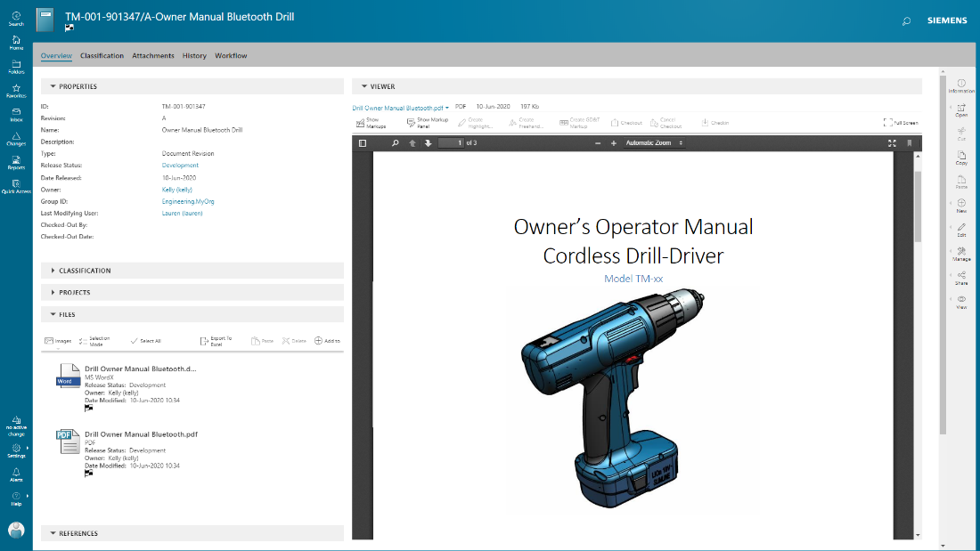Click the Share icon in right toolbar
This screenshot has width=980, height=551.
click(x=961, y=278)
